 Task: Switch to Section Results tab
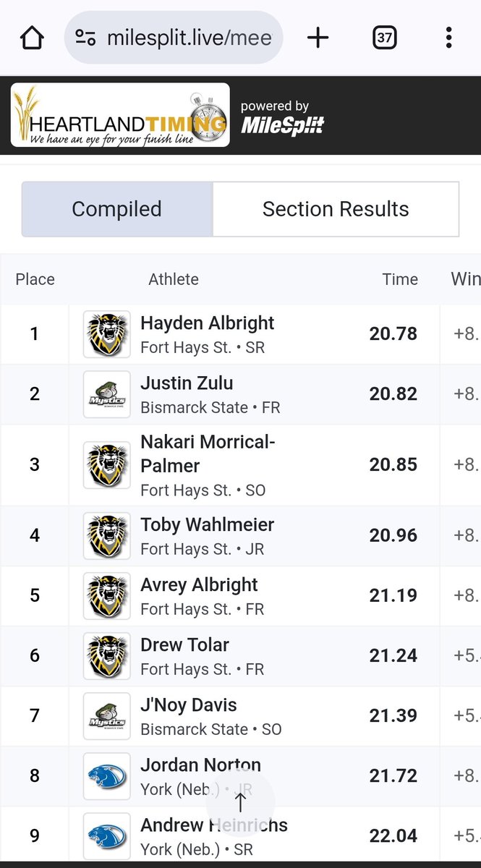(336, 209)
